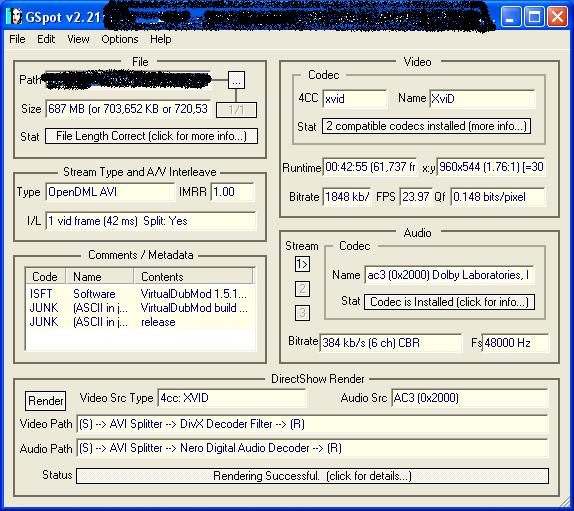Open the file browse button next to Path
Screen dimensions: 574x511
[x=236, y=80]
